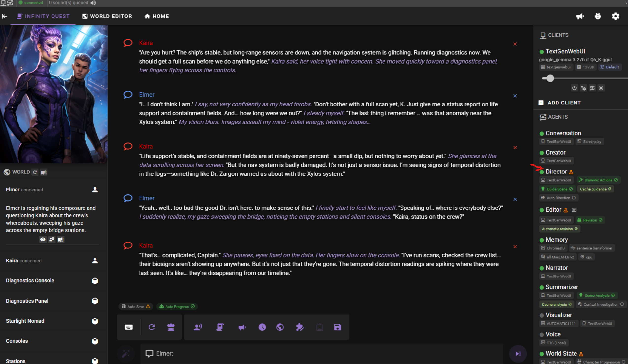Open the character voice actions icon
628x364 pixels.
coord(198,327)
